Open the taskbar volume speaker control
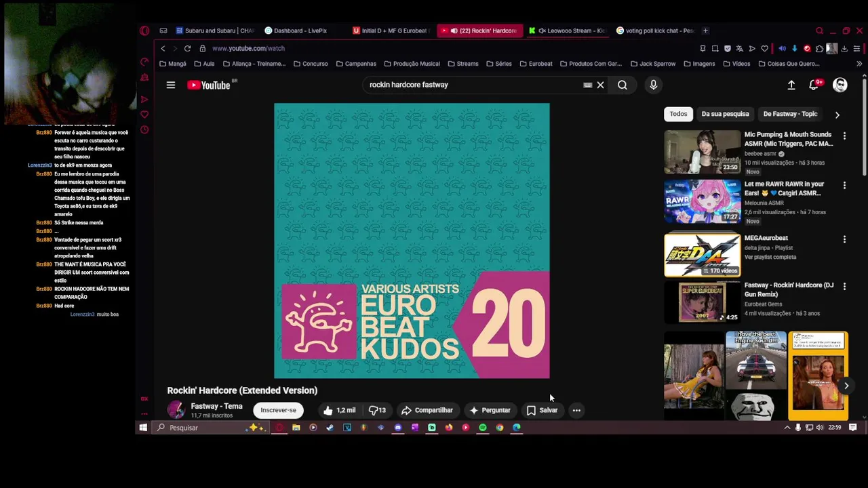The height and width of the screenshot is (488, 868). pyautogui.click(x=820, y=428)
